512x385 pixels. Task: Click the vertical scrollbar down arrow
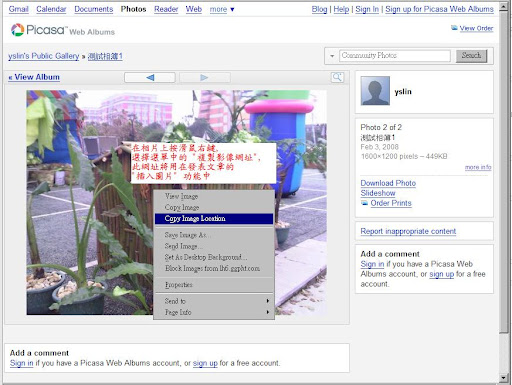503,378
